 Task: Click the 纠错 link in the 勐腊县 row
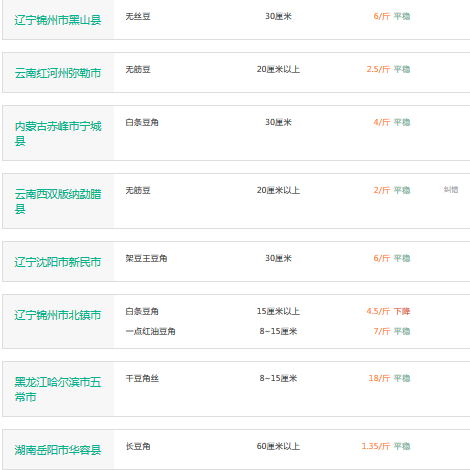[x=451, y=190]
